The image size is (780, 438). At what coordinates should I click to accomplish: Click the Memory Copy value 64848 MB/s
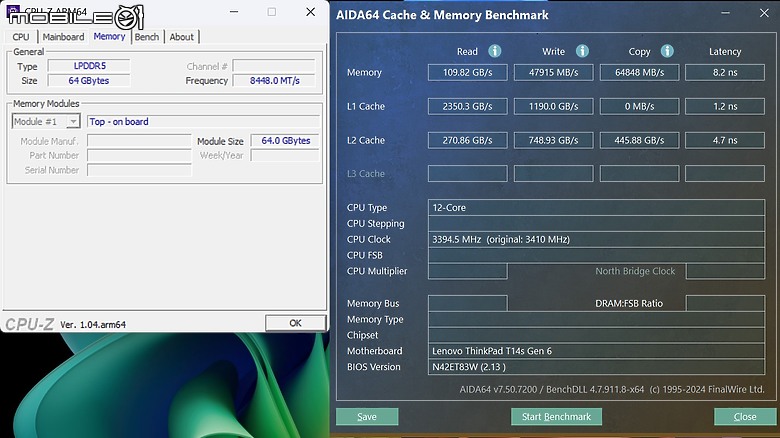(x=640, y=72)
